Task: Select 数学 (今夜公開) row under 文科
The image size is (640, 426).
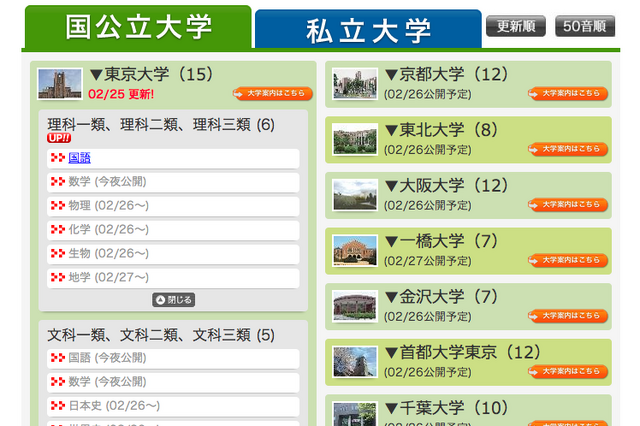Action: [173, 382]
